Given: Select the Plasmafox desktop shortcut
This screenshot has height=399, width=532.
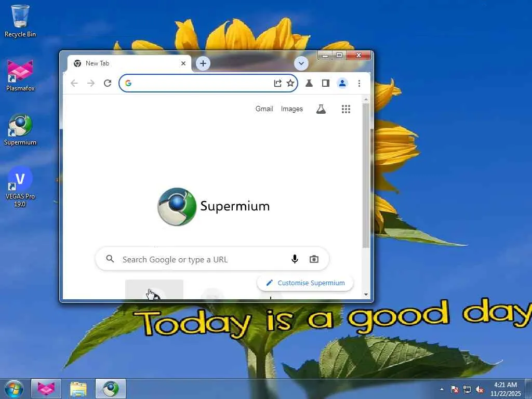Looking at the screenshot, I should tap(20, 75).
